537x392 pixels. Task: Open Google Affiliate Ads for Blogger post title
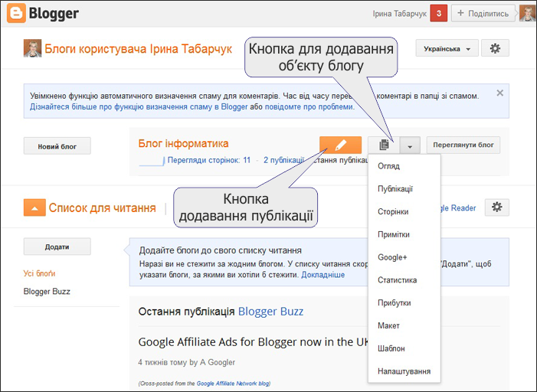pos(254,342)
